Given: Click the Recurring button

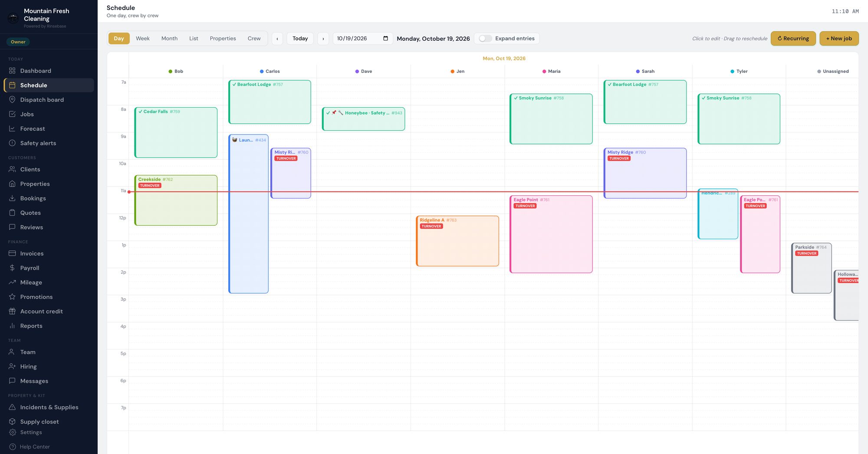Looking at the screenshot, I should tap(793, 38).
